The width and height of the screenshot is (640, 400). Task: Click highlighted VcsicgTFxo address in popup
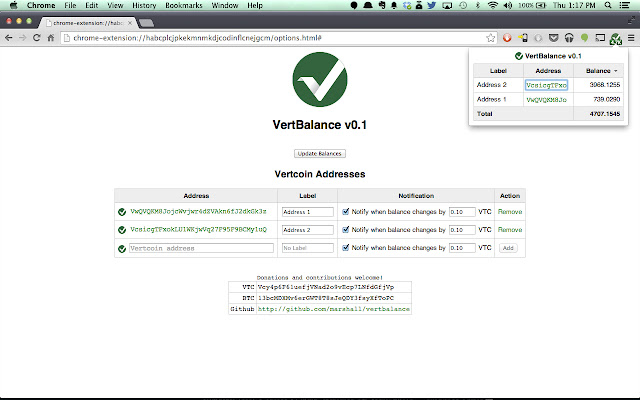(x=546, y=85)
